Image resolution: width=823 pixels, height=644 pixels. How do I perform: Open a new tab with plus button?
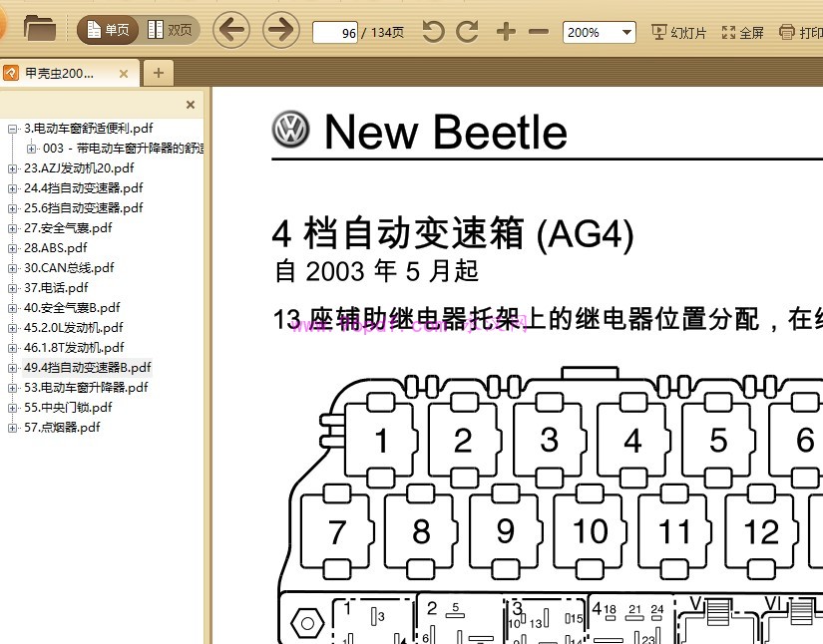[x=159, y=73]
